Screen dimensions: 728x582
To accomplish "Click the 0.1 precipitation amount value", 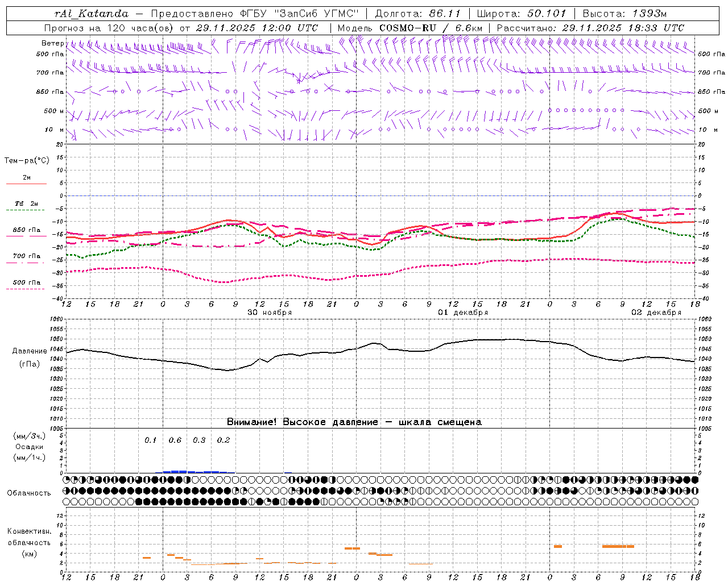I will (x=151, y=440).
